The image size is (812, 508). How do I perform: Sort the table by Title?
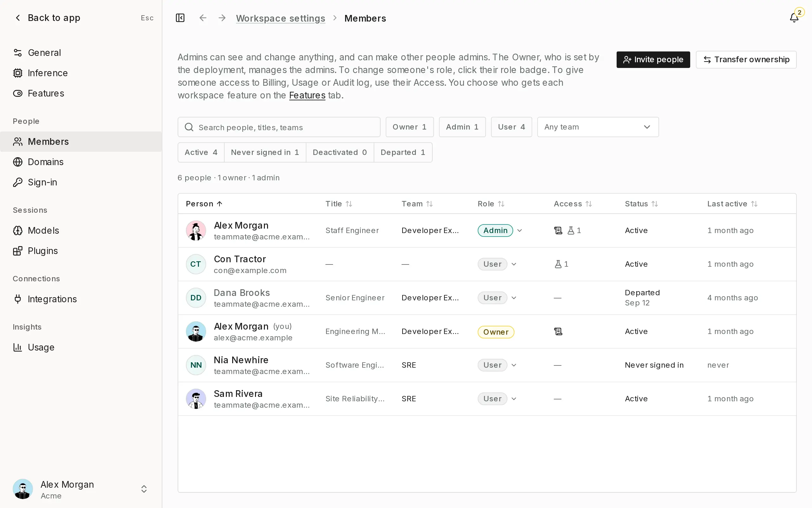[339, 204]
